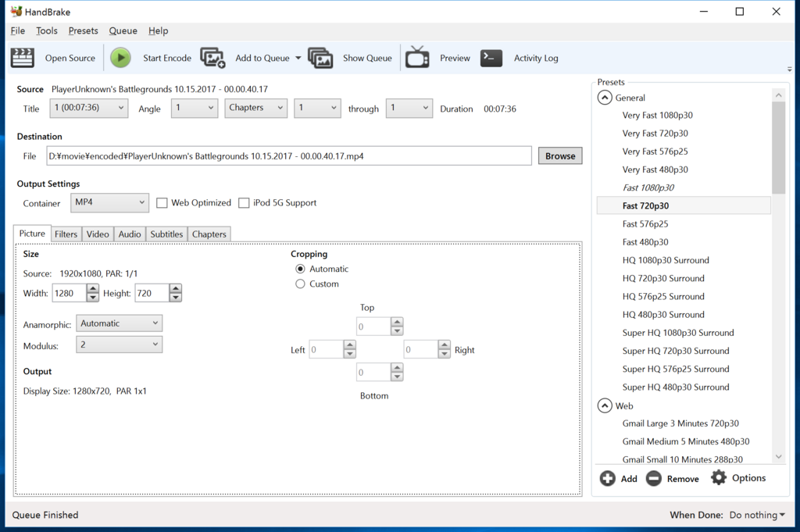Decrease Height with the down stepper arrow
Viewport: 800px width, 532px height.
(x=176, y=298)
